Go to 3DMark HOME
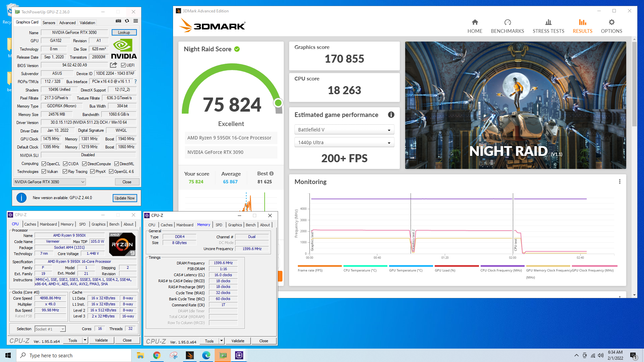The image size is (644, 362). [x=475, y=26]
